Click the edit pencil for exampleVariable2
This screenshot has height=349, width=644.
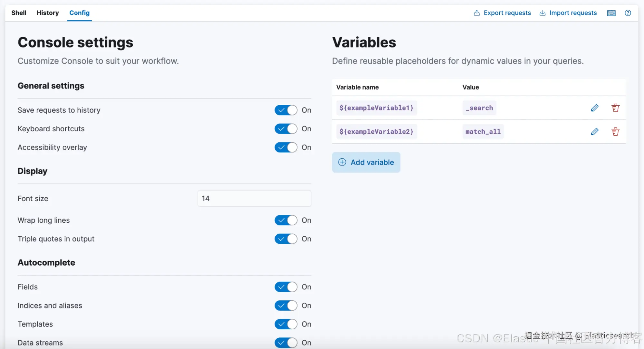click(595, 132)
